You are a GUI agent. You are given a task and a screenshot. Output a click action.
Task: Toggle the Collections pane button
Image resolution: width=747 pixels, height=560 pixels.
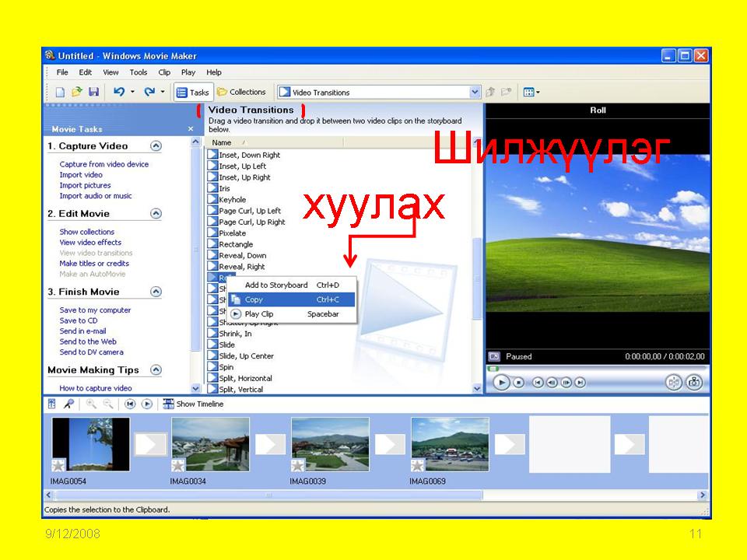point(242,92)
